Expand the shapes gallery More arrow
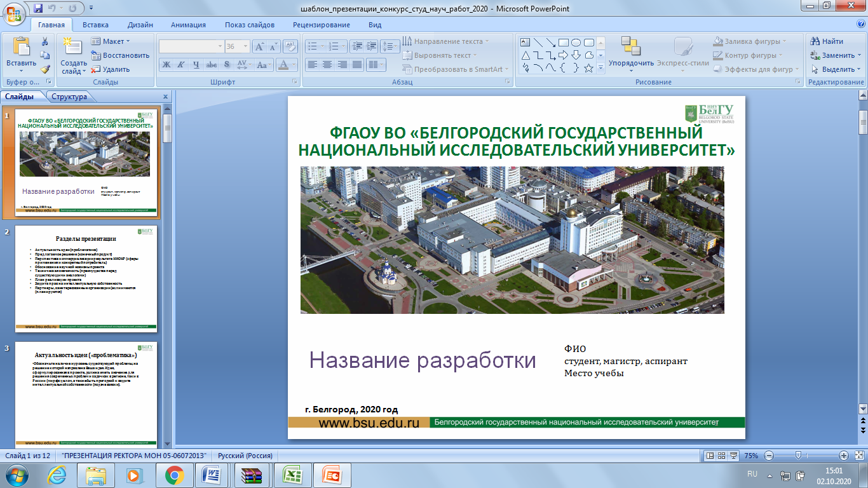This screenshot has width=868, height=488. [600, 67]
